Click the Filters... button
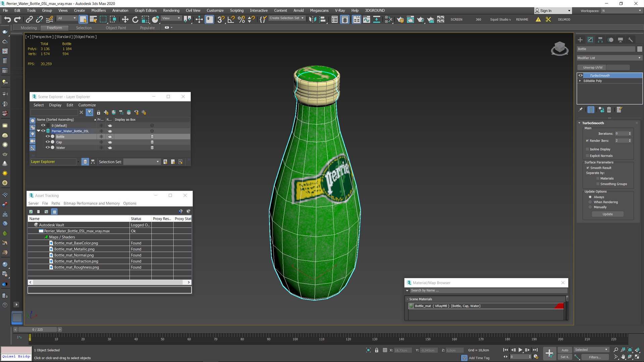644x362 pixels. (x=595, y=357)
